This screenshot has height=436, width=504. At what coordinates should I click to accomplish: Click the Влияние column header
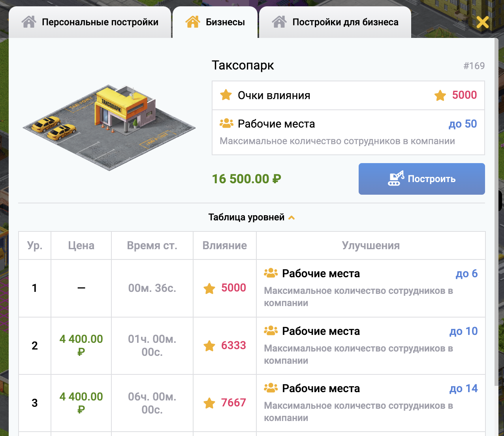[x=225, y=245]
